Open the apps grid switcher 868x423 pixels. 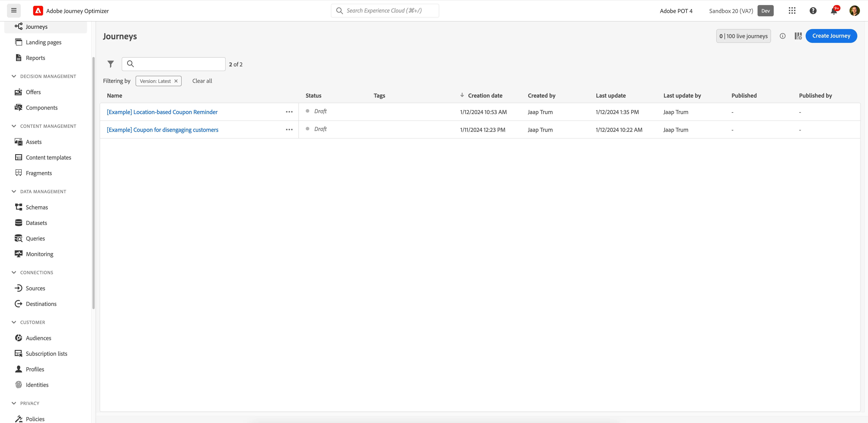click(x=792, y=11)
